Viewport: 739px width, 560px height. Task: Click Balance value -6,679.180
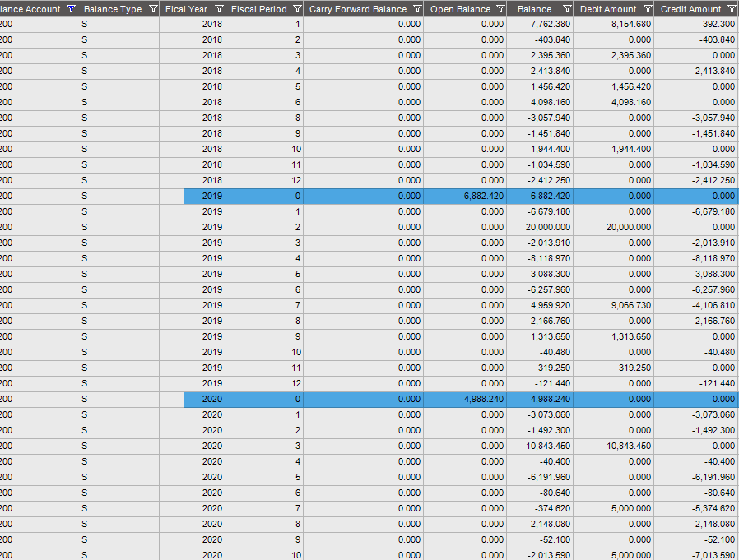(x=549, y=211)
